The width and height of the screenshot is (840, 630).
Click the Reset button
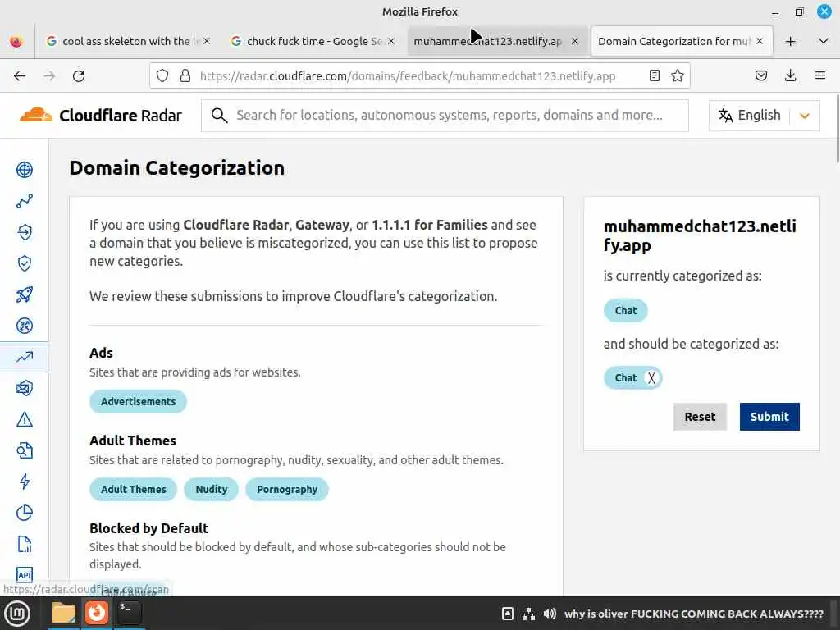click(x=700, y=417)
